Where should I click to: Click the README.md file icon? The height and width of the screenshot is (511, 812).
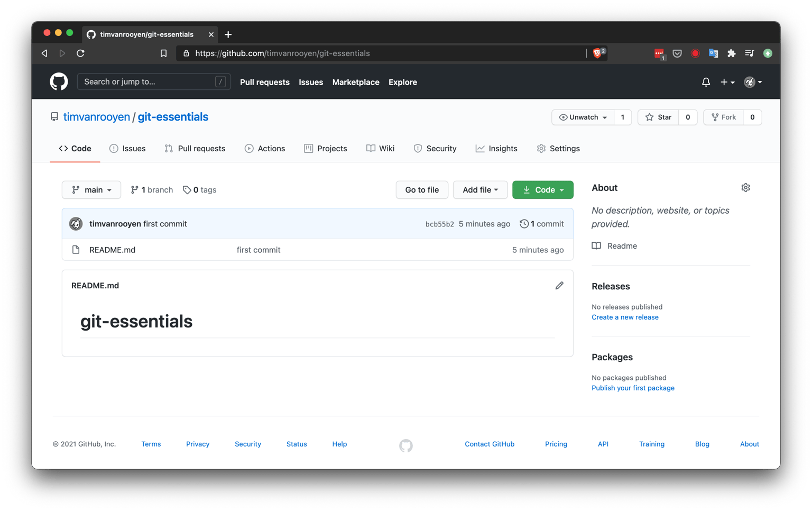76,250
